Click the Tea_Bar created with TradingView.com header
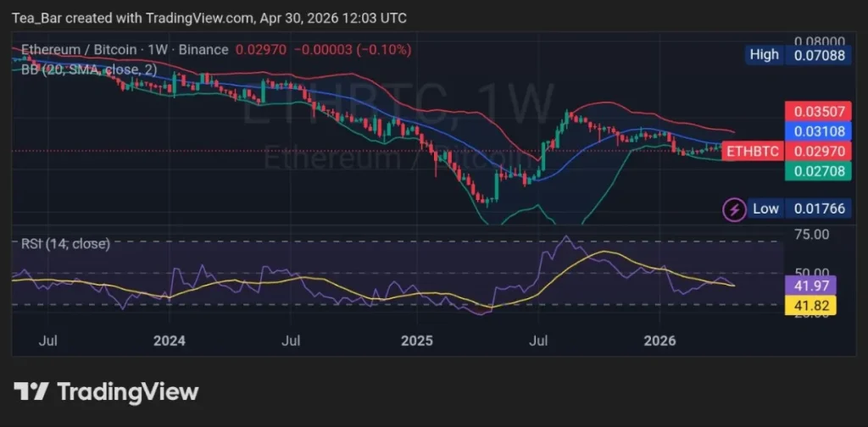868x427 pixels. pos(203,17)
